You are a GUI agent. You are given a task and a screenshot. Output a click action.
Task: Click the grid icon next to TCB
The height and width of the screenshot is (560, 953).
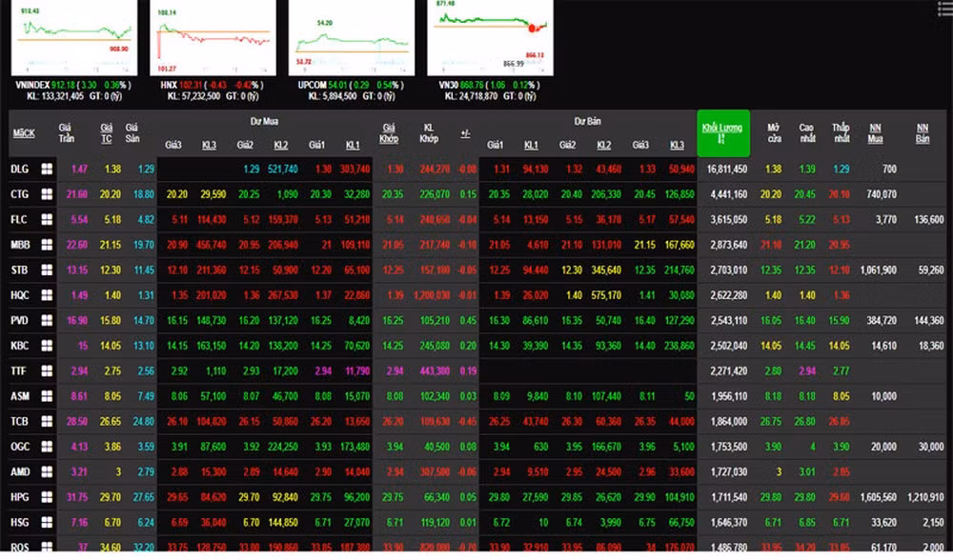point(45,420)
